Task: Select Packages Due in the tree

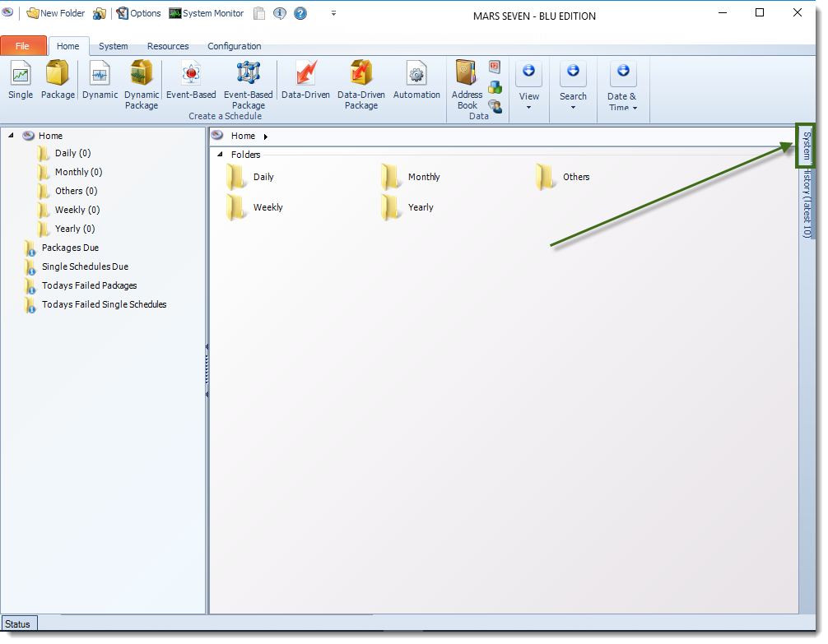Action: tap(70, 248)
